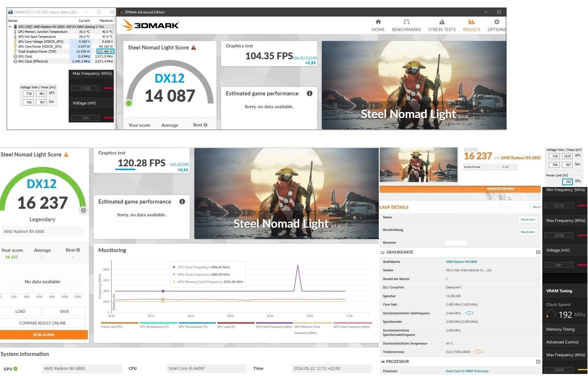Collapse the PROZESSOR section

[x=538, y=361]
